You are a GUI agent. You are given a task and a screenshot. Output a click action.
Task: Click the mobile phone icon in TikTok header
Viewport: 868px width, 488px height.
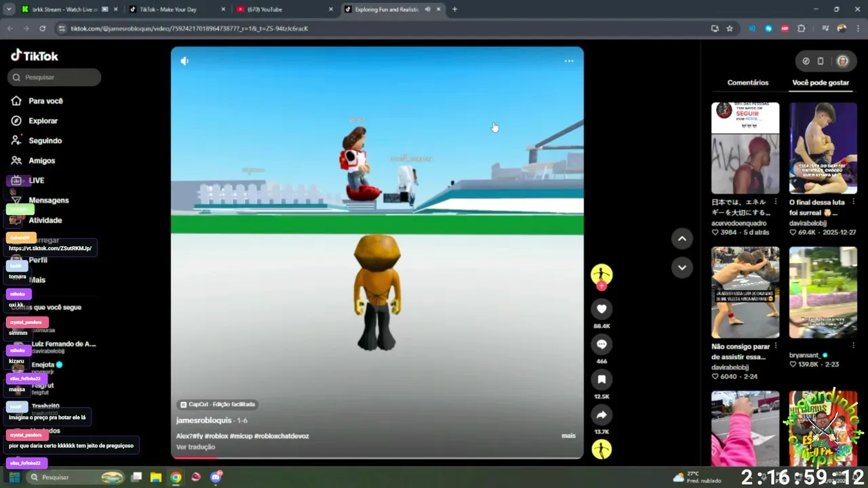(x=821, y=61)
